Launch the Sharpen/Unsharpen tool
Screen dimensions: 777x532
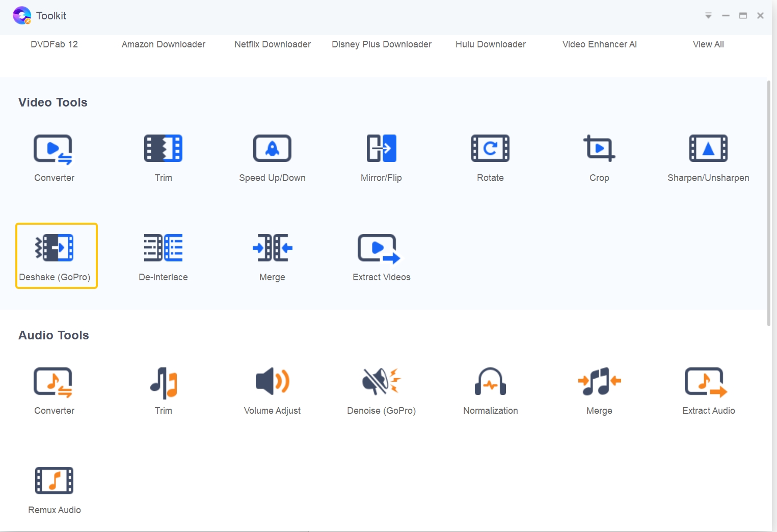tap(708, 157)
